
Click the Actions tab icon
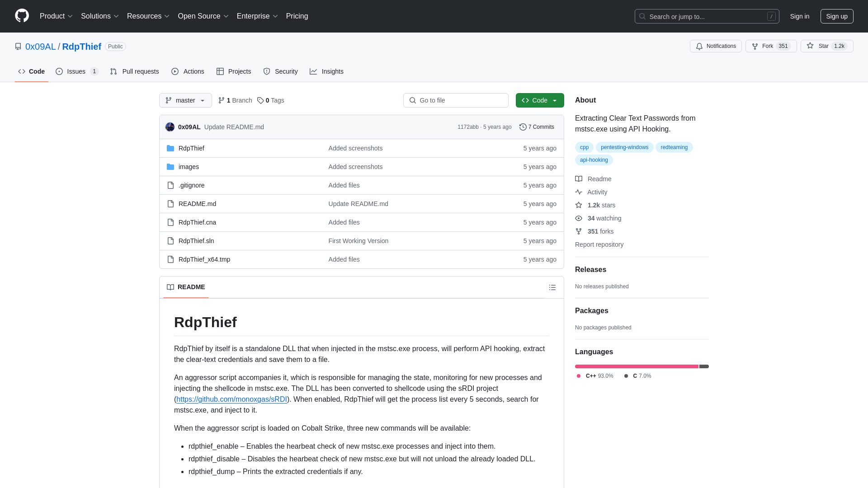point(175,71)
